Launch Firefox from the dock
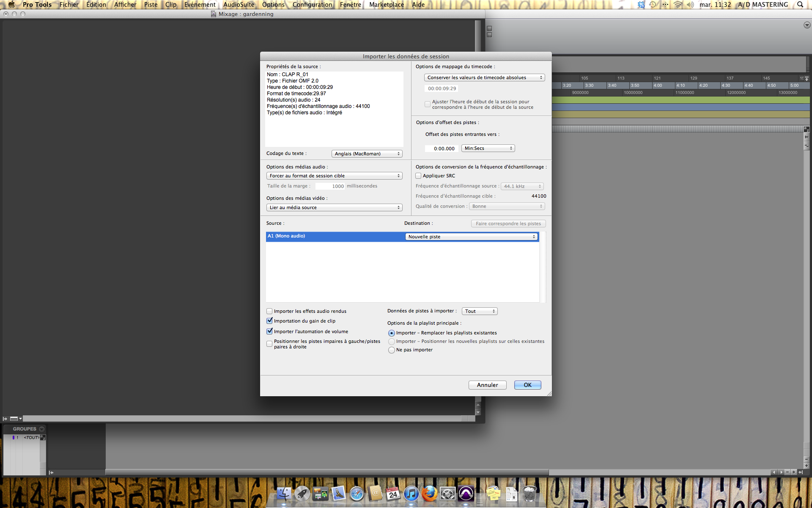Viewport: 812px width, 508px height. tap(429, 494)
